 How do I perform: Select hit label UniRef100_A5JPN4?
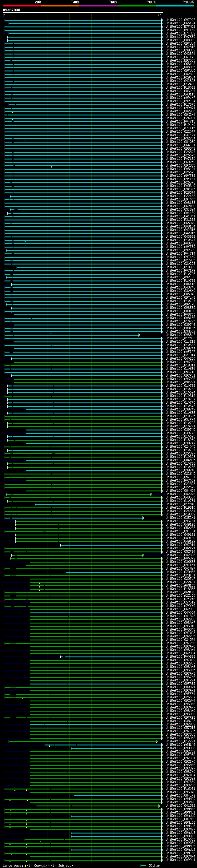pos(180,419)
